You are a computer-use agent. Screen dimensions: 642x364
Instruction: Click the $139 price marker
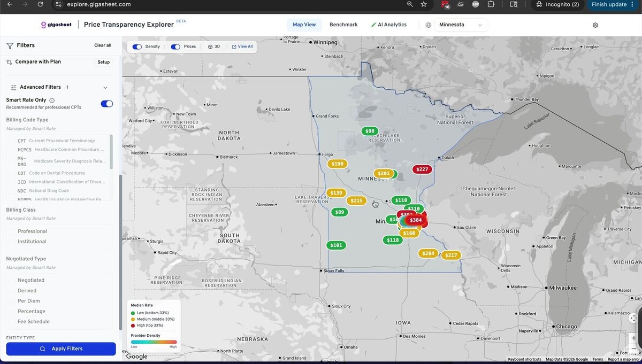click(x=336, y=193)
